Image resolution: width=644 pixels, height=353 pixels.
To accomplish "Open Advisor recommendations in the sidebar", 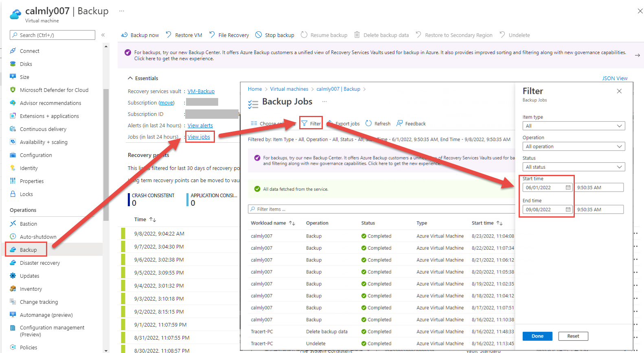I will point(50,103).
